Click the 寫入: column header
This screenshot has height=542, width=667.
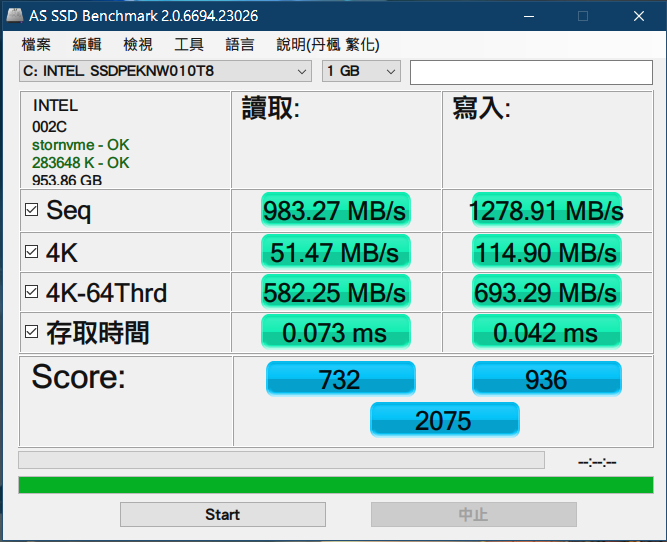(482, 108)
